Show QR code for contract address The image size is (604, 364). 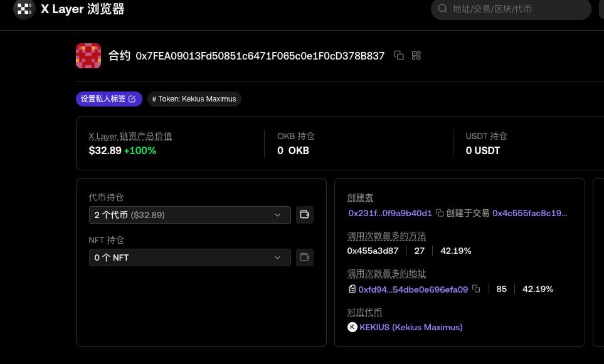(416, 56)
